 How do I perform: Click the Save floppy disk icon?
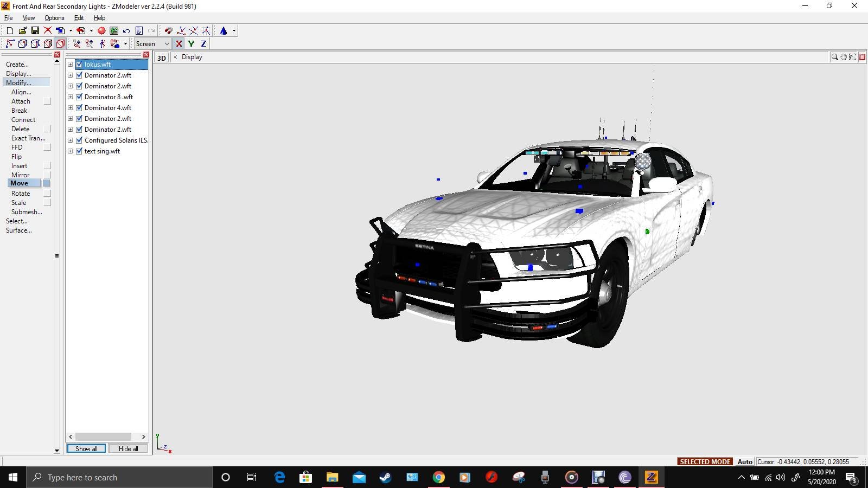[x=35, y=31]
